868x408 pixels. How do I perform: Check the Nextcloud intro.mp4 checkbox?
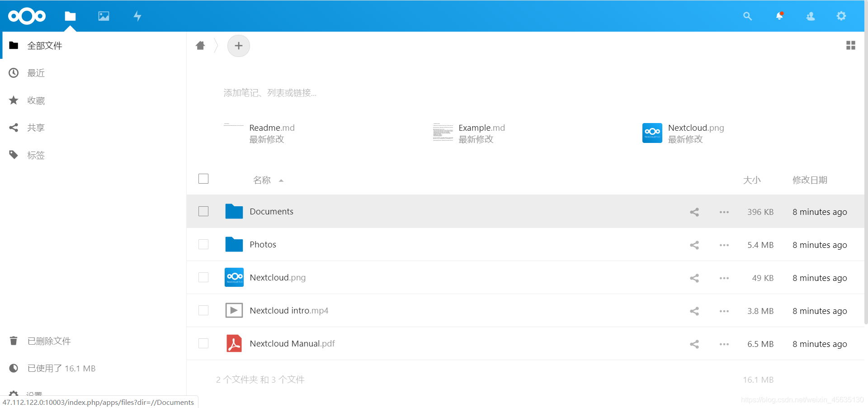pos(203,310)
